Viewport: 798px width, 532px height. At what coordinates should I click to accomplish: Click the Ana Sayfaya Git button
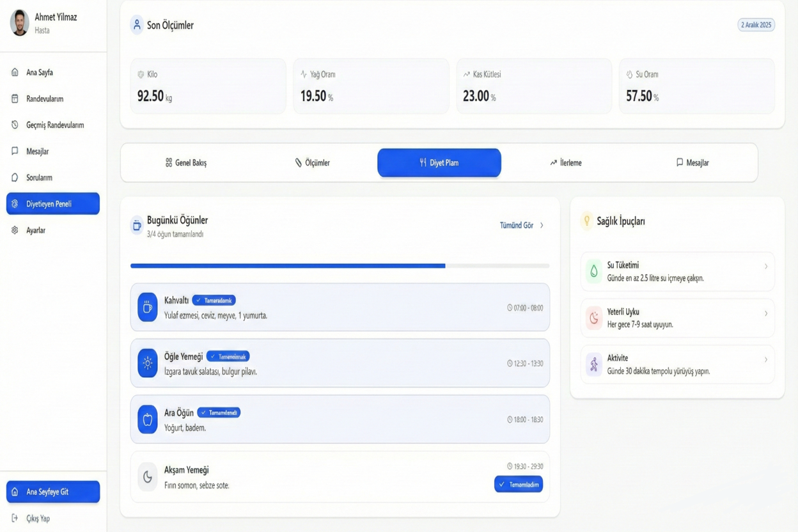53,492
